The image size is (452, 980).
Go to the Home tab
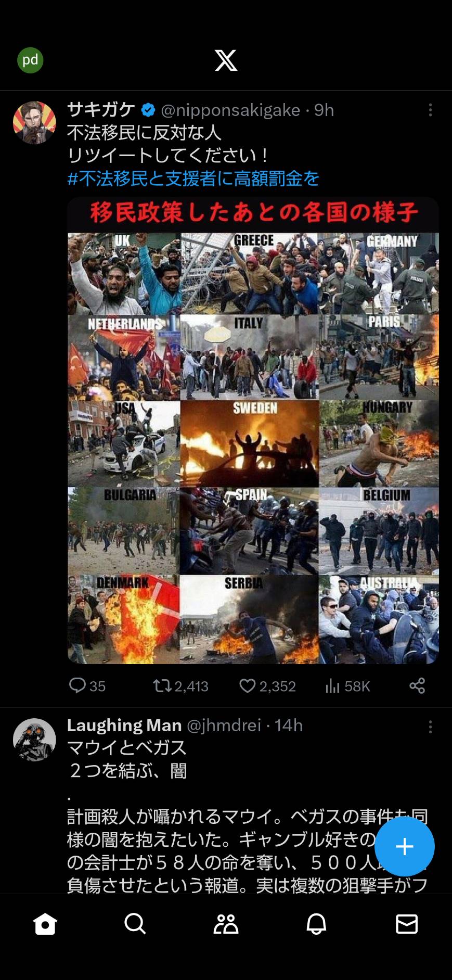[45, 924]
